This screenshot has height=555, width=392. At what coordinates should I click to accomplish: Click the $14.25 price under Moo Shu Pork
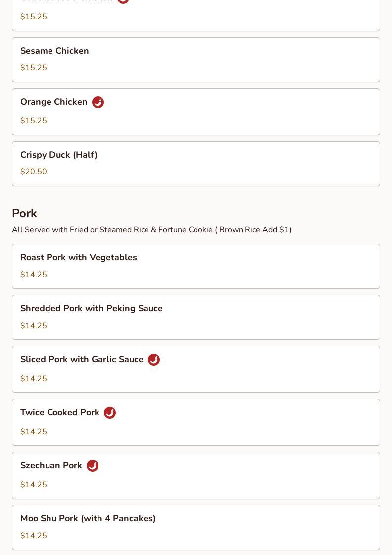pyautogui.click(x=34, y=536)
